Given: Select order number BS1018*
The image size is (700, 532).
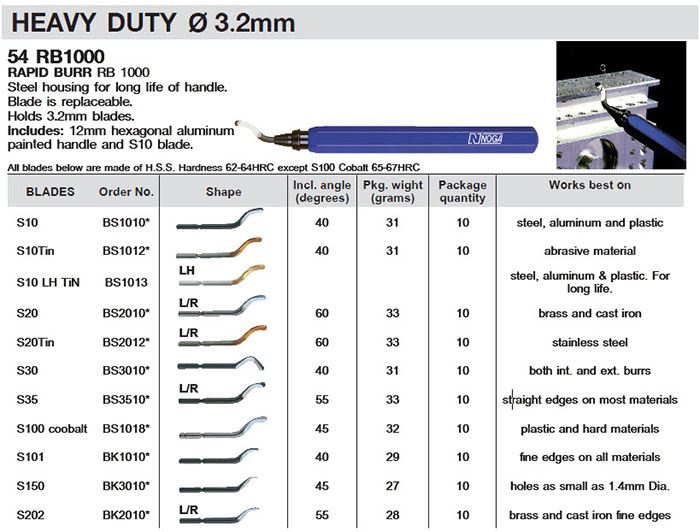Looking at the screenshot, I should pyautogui.click(x=126, y=428).
